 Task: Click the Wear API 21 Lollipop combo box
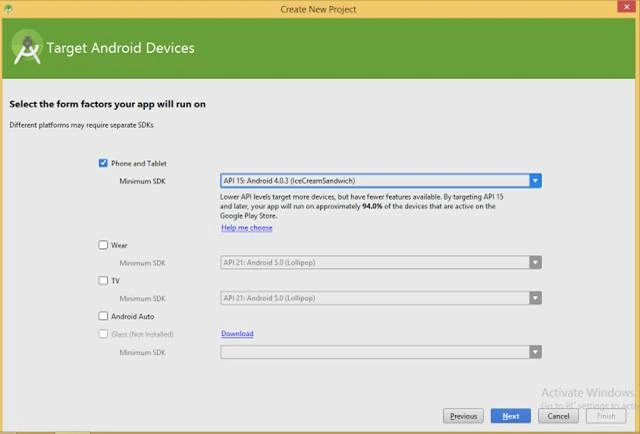381,263
